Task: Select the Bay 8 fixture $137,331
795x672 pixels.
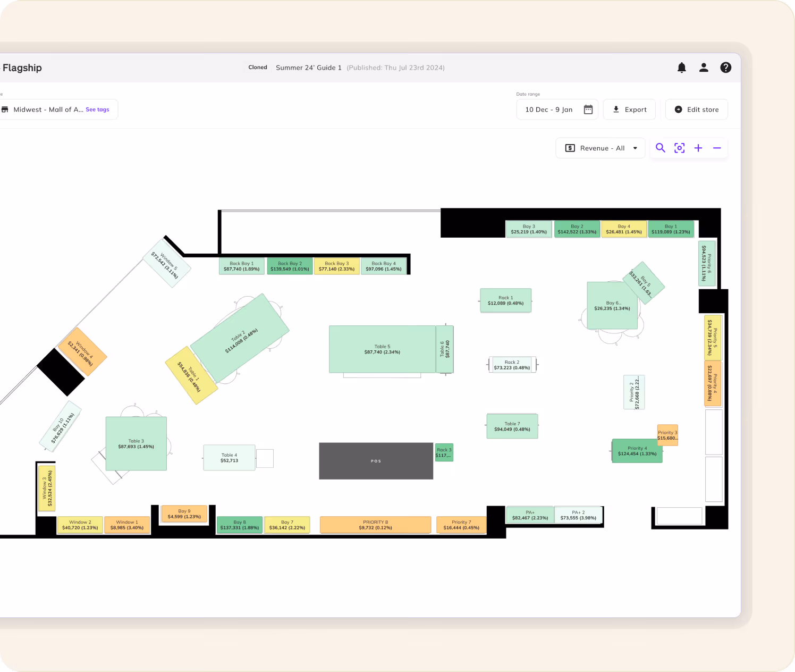Action: (x=240, y=525)
